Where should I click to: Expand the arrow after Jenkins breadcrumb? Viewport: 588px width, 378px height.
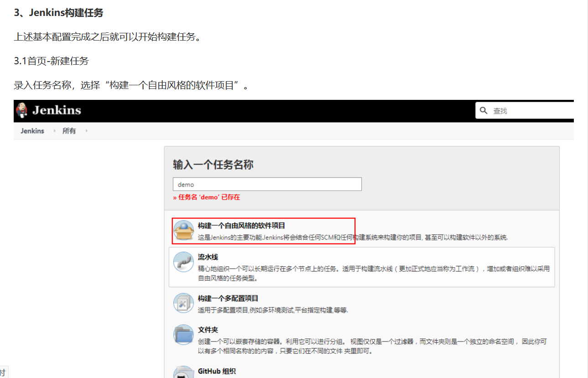[54, 131]
